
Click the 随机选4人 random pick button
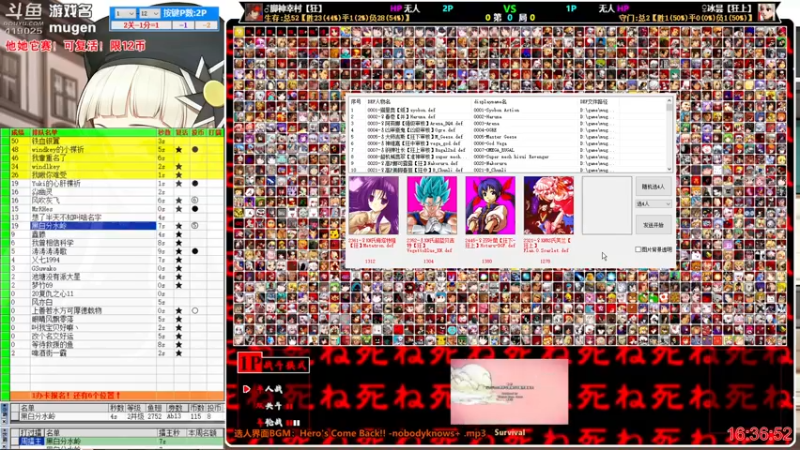click(654, 187)
